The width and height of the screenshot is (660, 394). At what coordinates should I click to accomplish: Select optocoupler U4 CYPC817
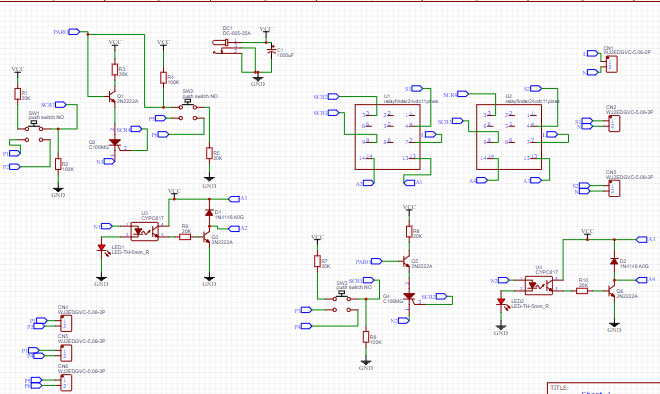tap(539, 285)
